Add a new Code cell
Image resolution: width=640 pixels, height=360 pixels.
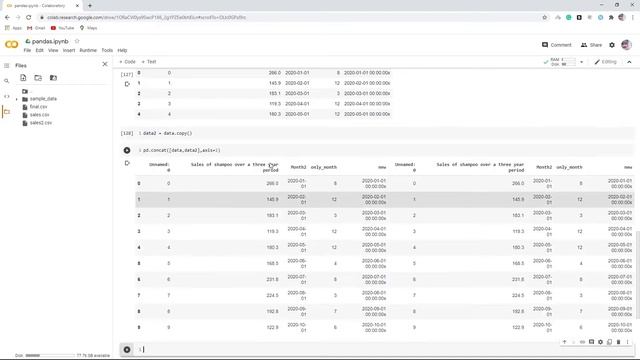coord(127,62)
